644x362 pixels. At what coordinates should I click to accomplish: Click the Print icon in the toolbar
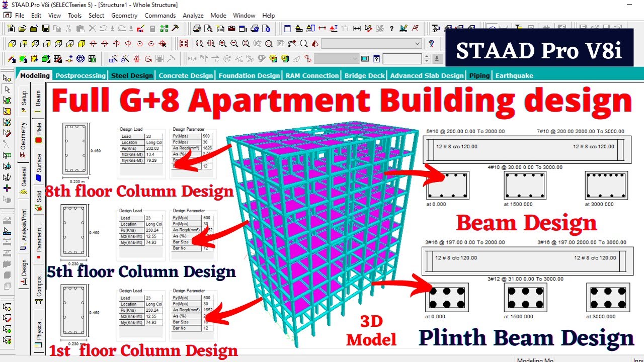pos(197,29)
